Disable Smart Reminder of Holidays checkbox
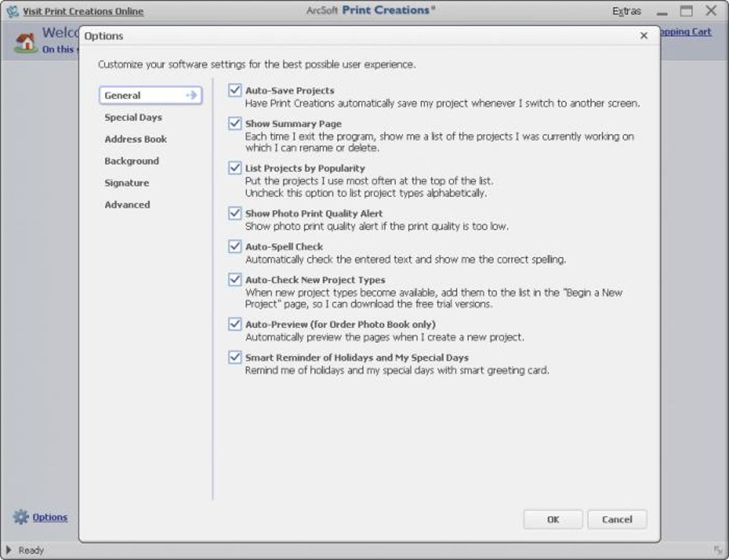Viewport: 729px width, 560px height. click(235, 357)
